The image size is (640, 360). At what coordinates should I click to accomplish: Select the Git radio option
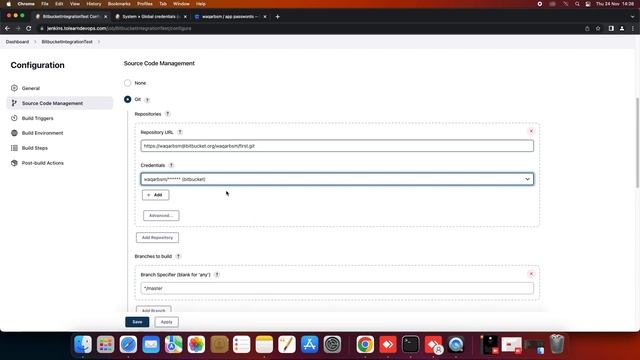point(128,99)
